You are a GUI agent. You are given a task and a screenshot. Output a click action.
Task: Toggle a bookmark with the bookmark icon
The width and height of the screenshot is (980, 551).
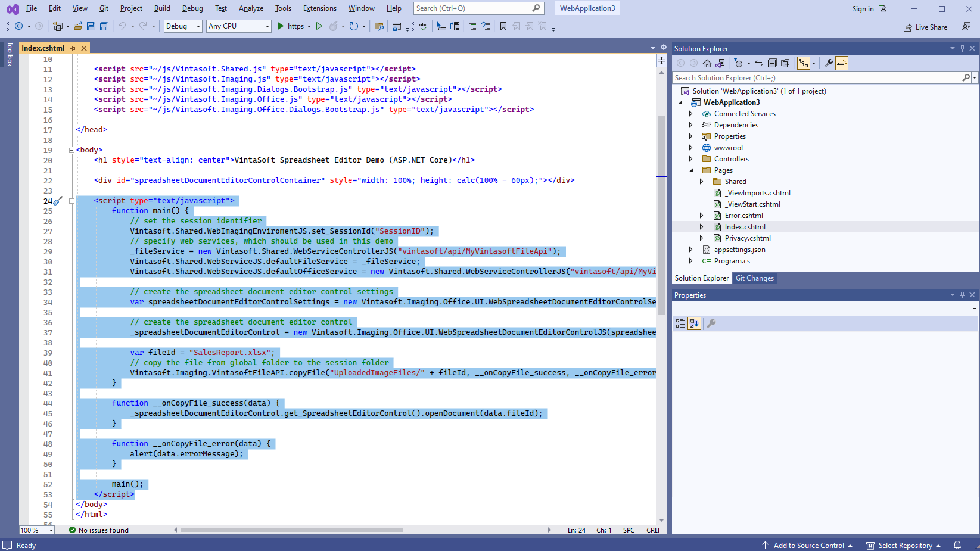[x=503, y=26]
